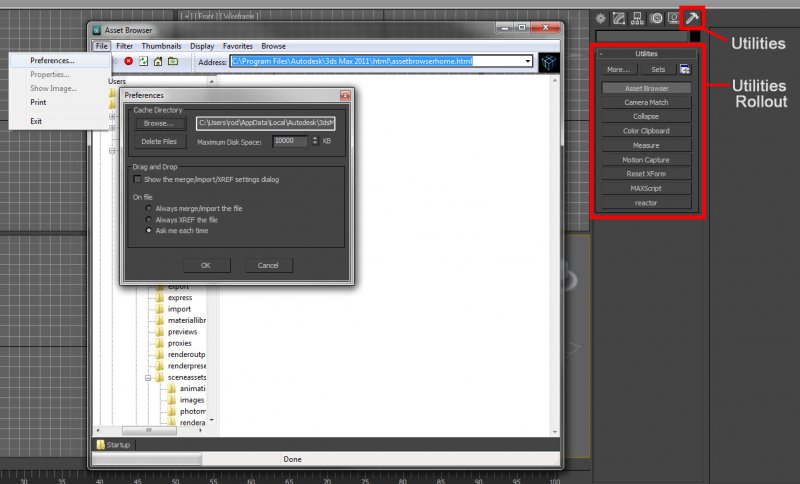Launch the MAXScript utility

[x=646, y=188]
